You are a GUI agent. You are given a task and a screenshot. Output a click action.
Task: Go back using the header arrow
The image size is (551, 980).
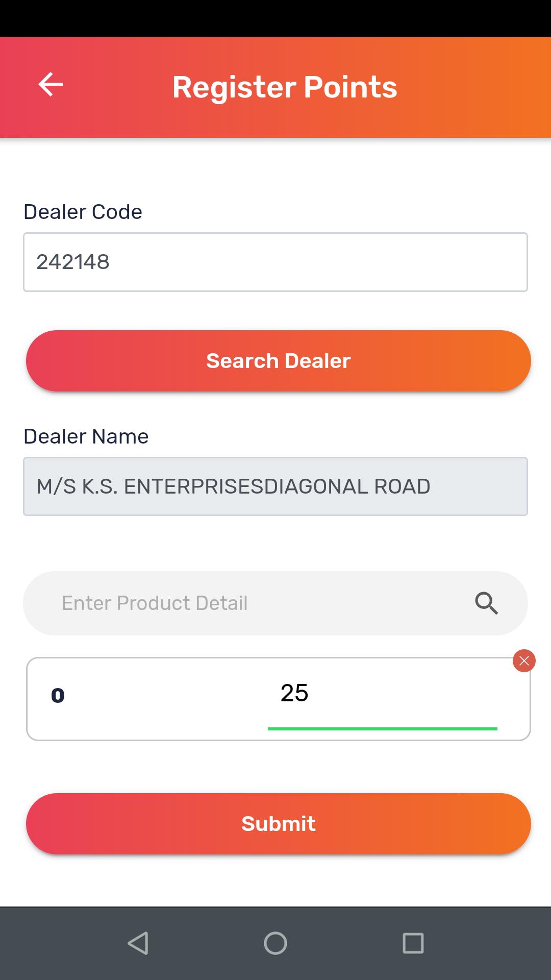pyautogui.click(x=51, y=85)
